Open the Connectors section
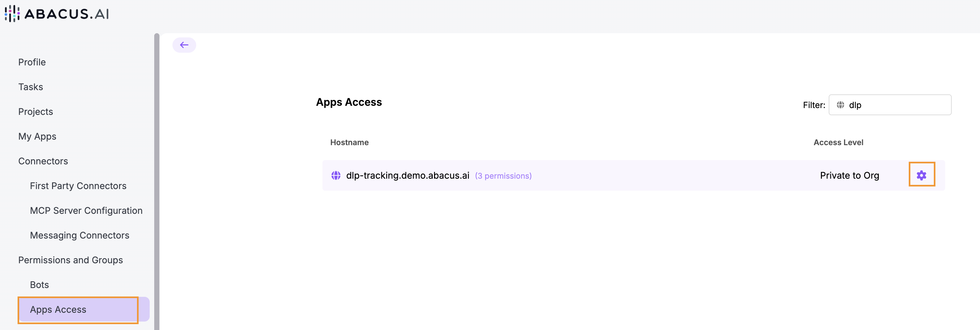This screenshot has width=980, height=330. [x=43, y=161]
